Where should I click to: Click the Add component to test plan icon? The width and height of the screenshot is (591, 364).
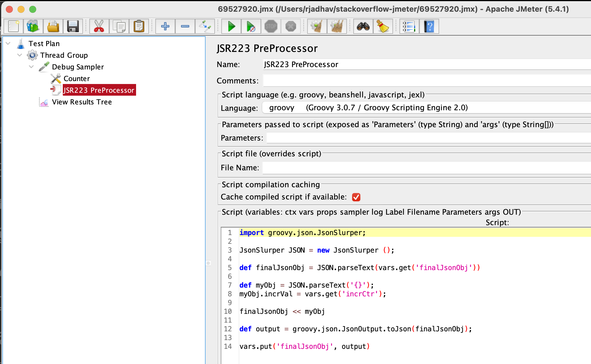(165, 26)
